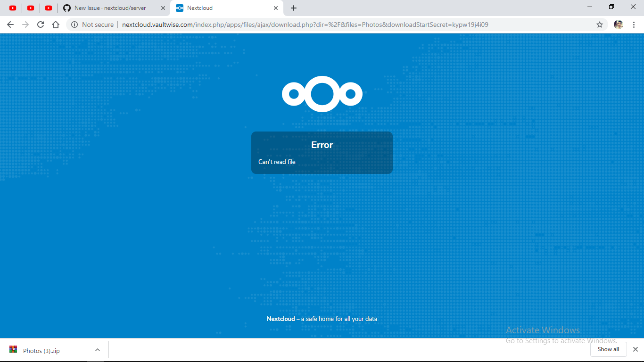Follow the Nextcloud link in the footer
This screenshot has height=362, width=644.
pos(281,319)
